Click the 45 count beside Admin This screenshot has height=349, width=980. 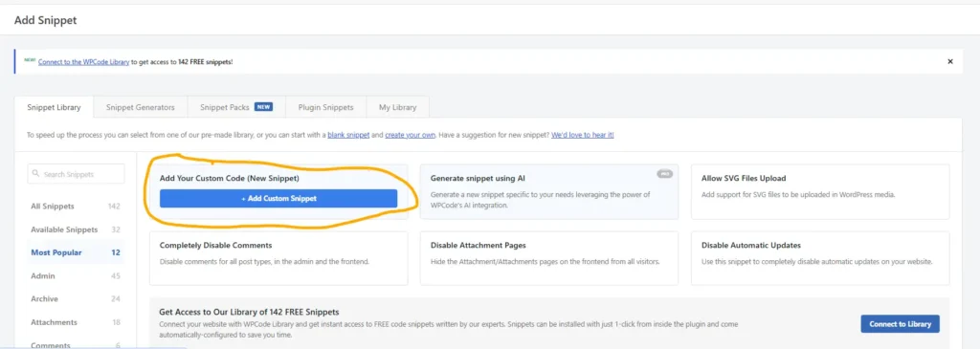[x=116, y=276]
